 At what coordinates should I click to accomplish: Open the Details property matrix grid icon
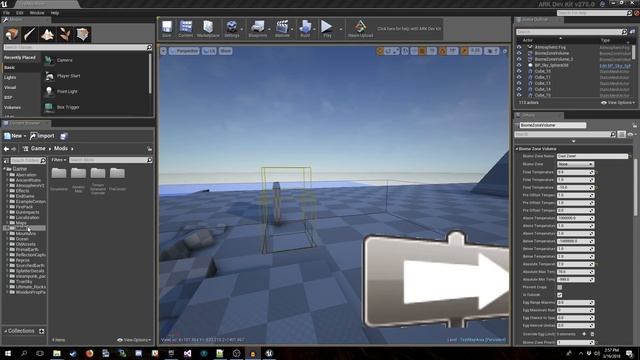coord(622,134)
